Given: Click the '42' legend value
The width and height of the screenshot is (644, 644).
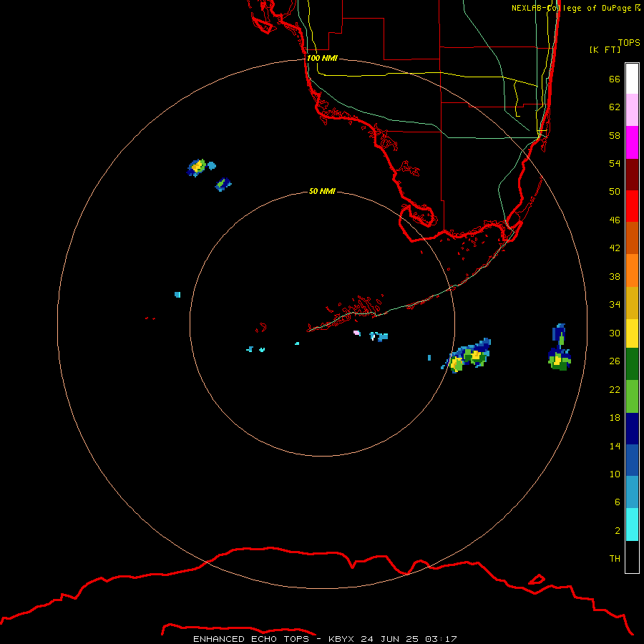Looking at the screenshot, I should (x=615, y=248).
